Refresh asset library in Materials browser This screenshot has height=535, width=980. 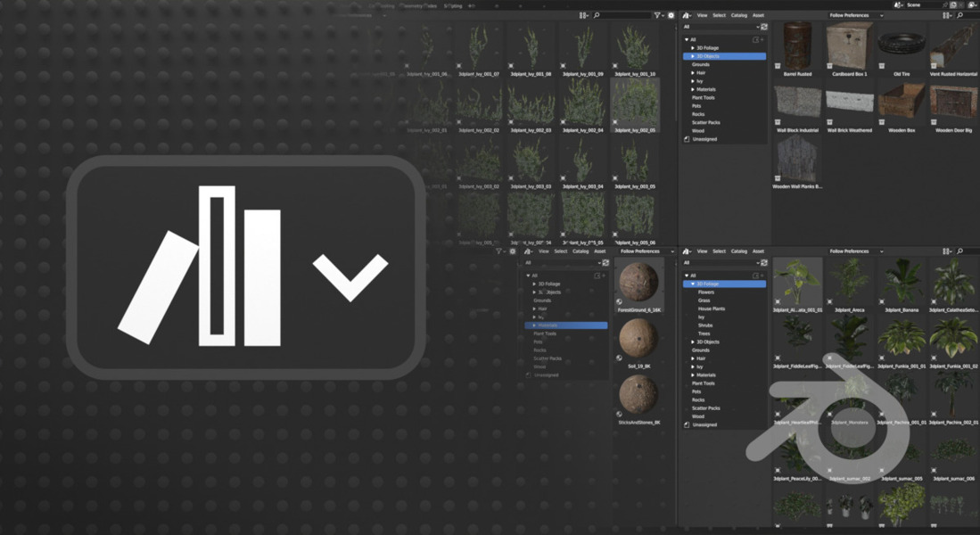(x=605, y=262)
